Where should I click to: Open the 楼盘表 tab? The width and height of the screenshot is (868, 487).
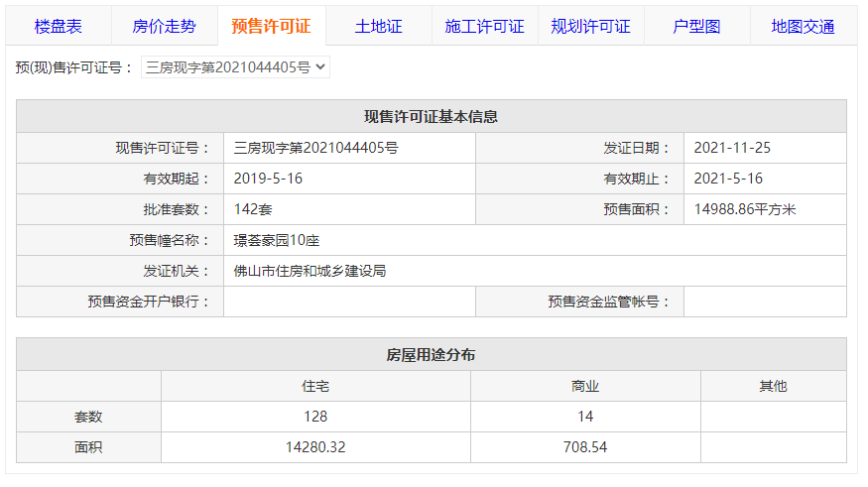59,27
